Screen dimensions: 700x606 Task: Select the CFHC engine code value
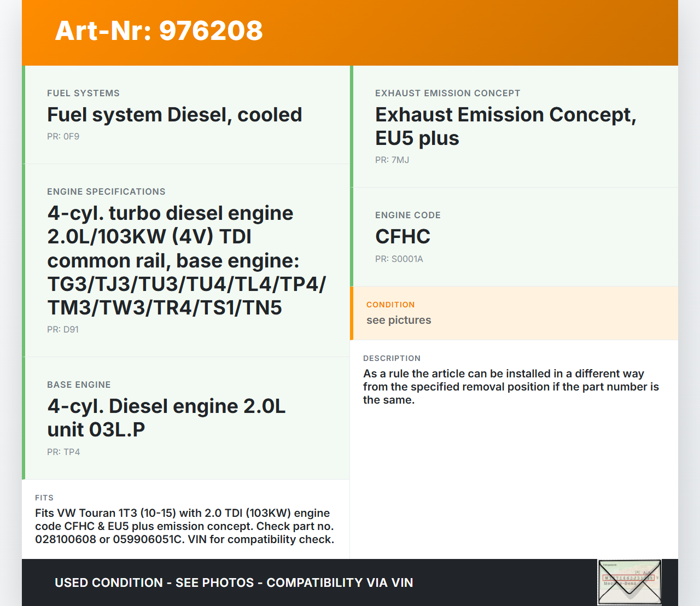402,237
